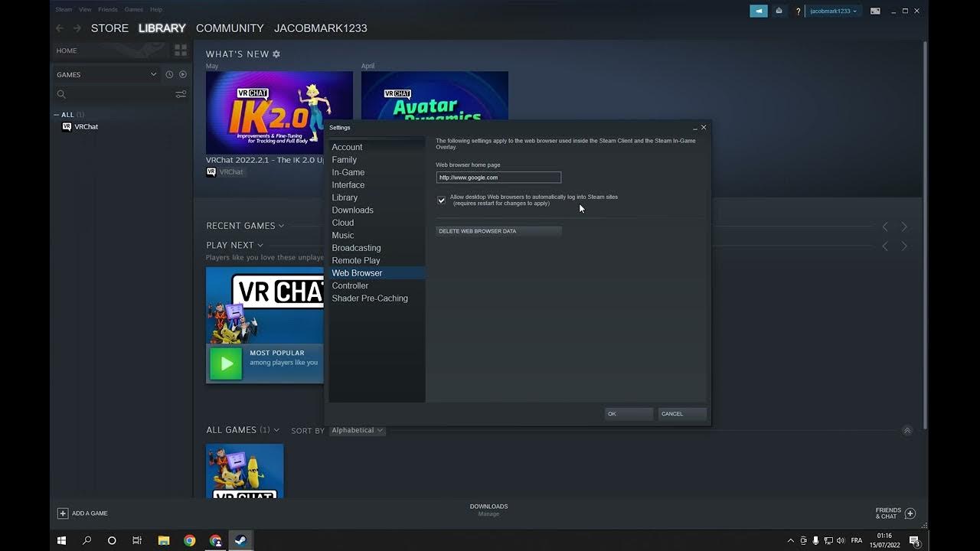
Task: Go to the Community tab
Action: (230, 28)
